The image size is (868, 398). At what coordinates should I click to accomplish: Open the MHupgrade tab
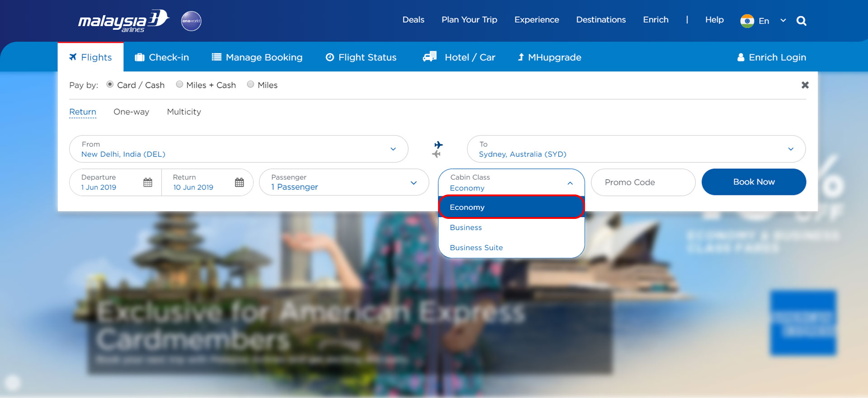coord(549,57)
